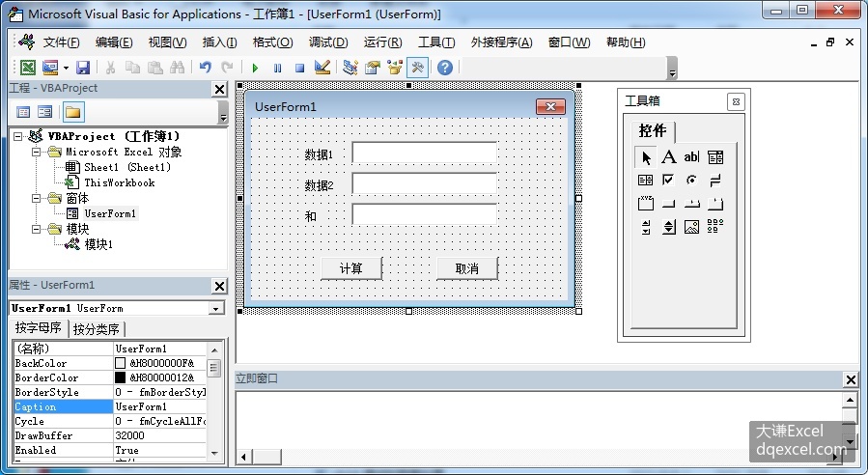Collapse the VBAProject root node
Screen dimensions: 868x475
(17, 136)
